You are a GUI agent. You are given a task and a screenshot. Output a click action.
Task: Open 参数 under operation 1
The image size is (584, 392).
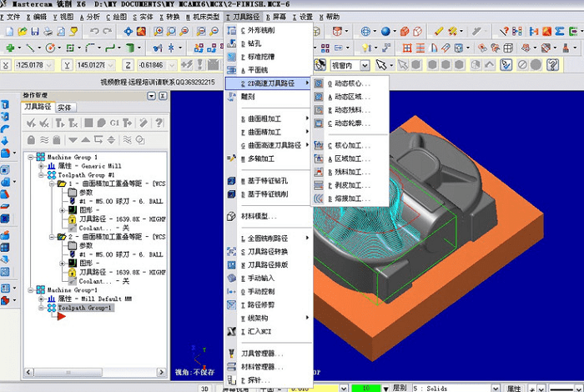(x=86, y=193)
